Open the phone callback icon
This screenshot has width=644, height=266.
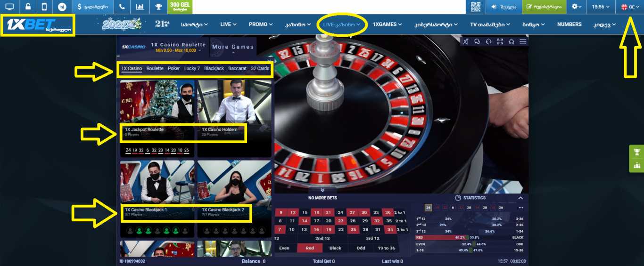click(x=122, y=7)
